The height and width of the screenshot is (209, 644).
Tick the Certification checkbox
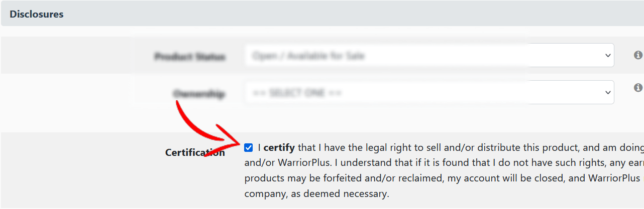tap(249, 148)
